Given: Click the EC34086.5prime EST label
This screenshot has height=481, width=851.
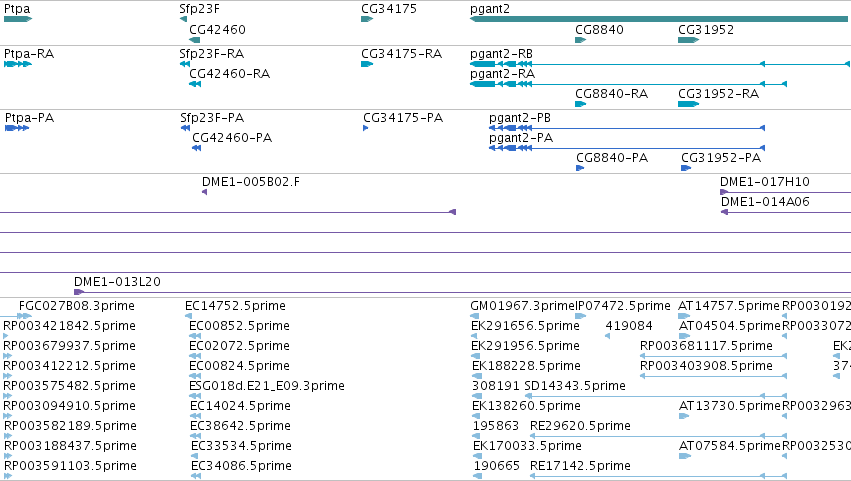Looking at the screenshot, I should 241,466.
